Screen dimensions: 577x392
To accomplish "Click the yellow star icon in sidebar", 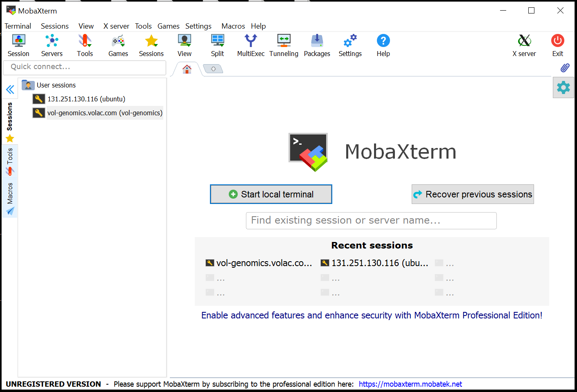I will pyautogui.click(x=10, y=139).
